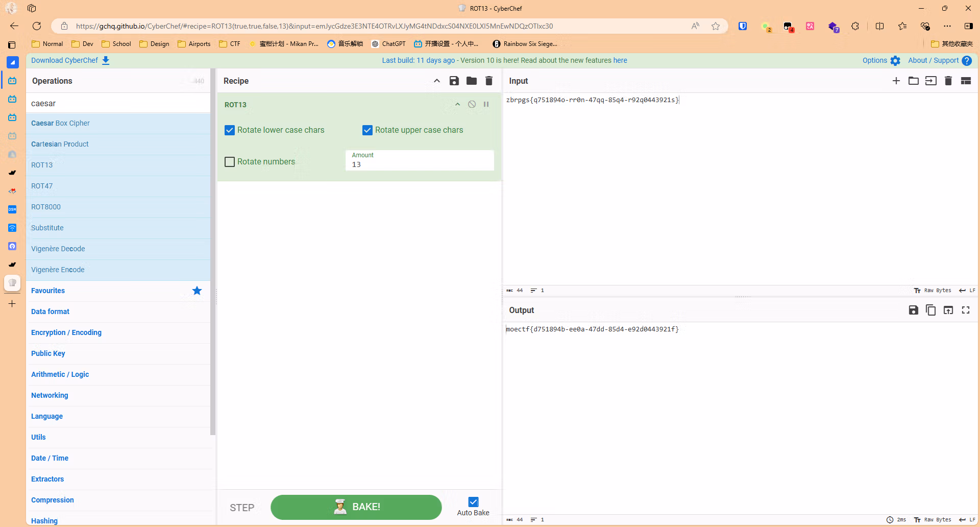
Task: Uncheck Rotate lower case chars
Action: (x=230, y=130)
